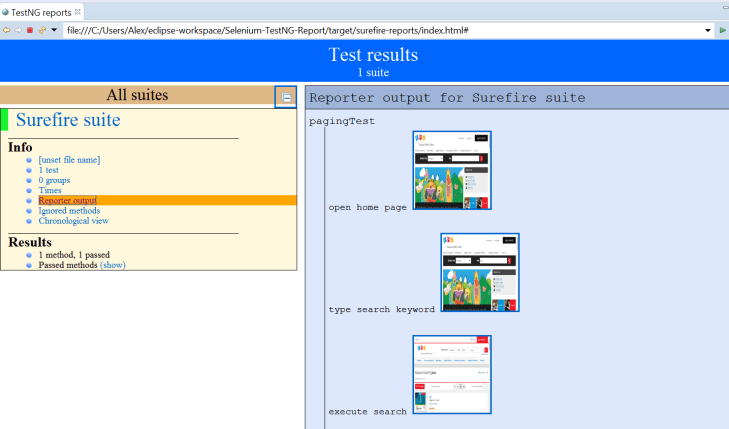Screen dimensions: 729x429
Task: Click the '1 method, 1 passed' text
Action: (x=74, y=255)
